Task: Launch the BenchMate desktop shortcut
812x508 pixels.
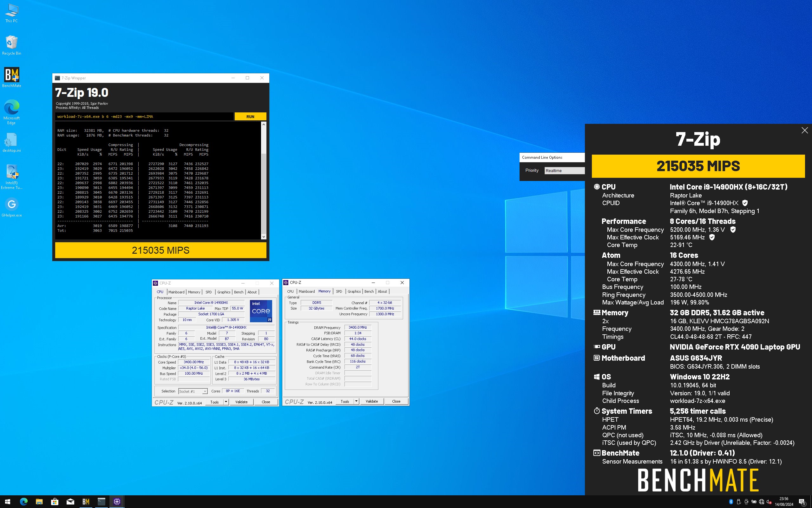Action: (x=11, y=77)
